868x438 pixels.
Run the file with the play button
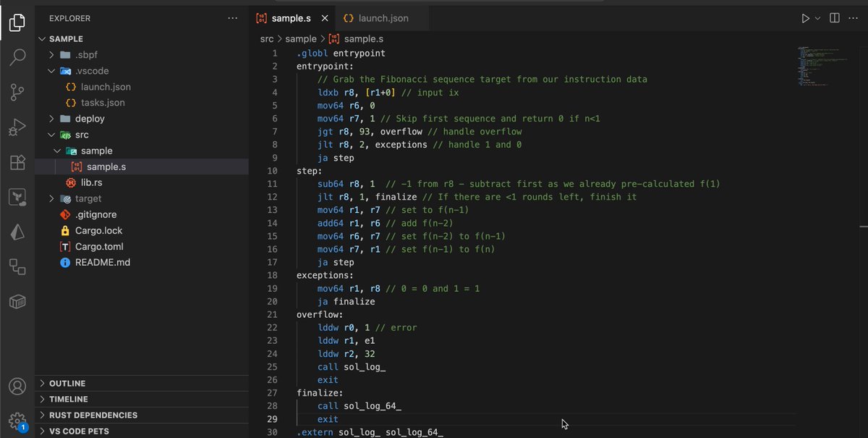pyautogui.click(x=805, y=18)
